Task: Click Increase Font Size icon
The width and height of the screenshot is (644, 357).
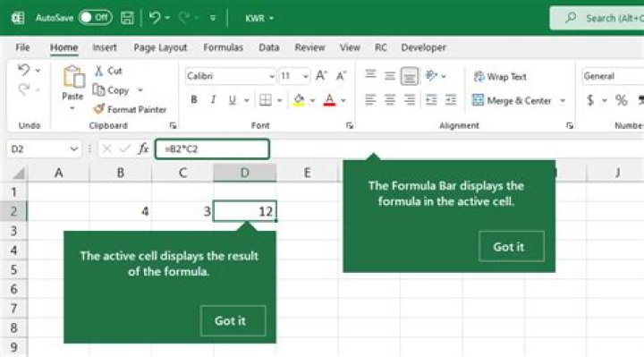Action: click(x=321, y=75)
